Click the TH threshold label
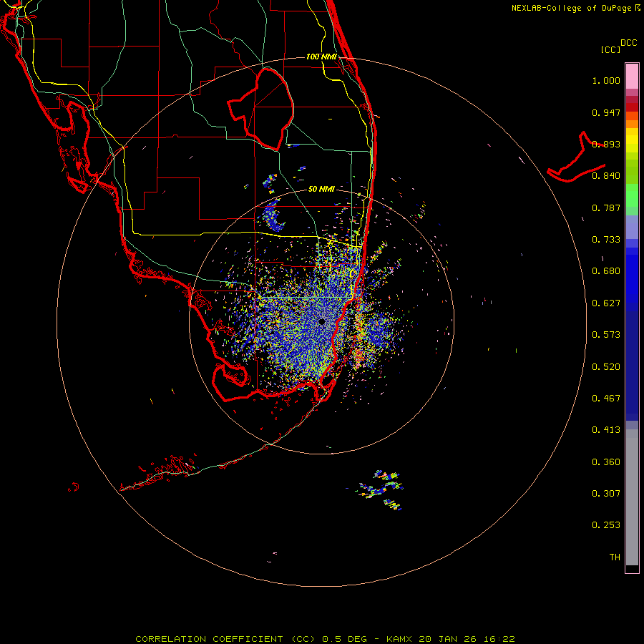 click(615, 557)
